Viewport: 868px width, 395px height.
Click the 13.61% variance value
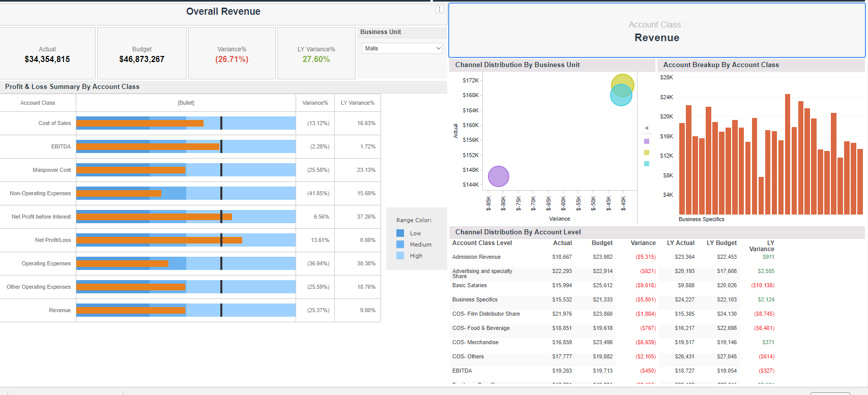[x=320, y=240]
